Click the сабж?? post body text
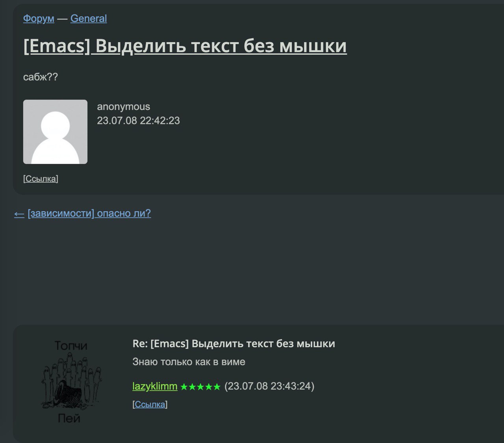504x443 pixels. tap(41, 77)
